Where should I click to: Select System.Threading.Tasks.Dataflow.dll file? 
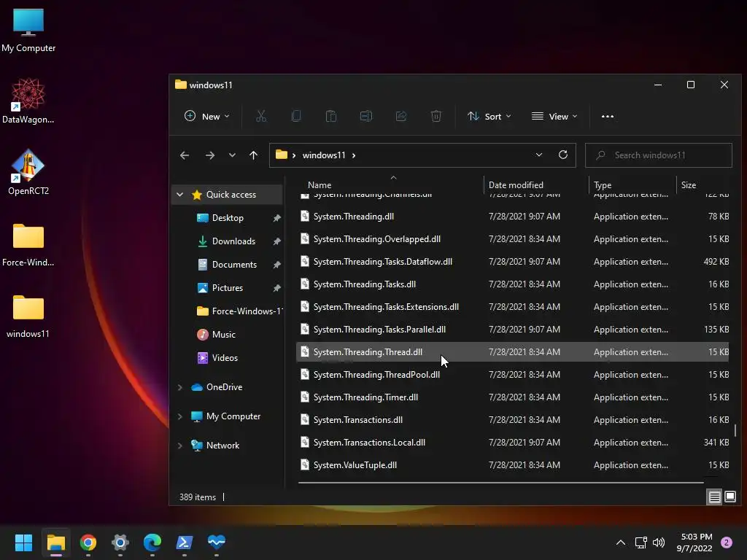(512, 262)
